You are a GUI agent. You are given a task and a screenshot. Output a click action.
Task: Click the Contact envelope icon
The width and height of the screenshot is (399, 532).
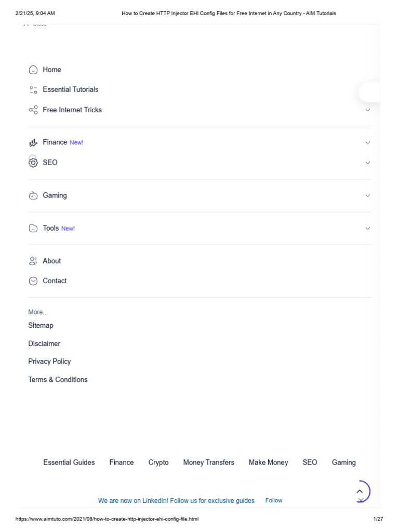(x=33, y=281)
